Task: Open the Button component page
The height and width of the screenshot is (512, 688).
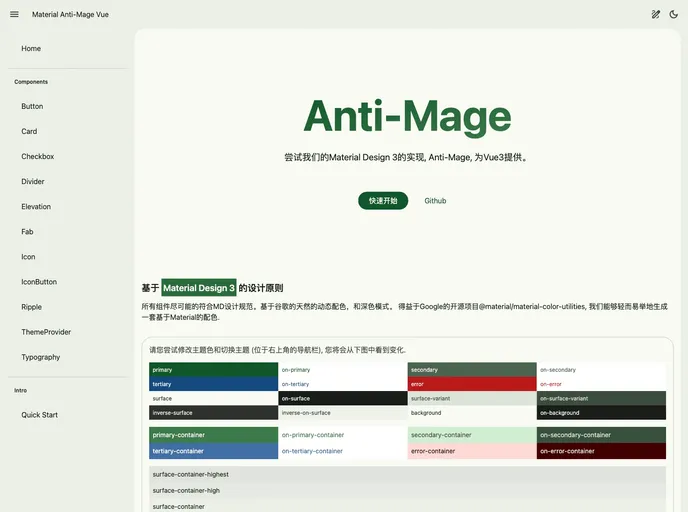Action: coord(32,106)
